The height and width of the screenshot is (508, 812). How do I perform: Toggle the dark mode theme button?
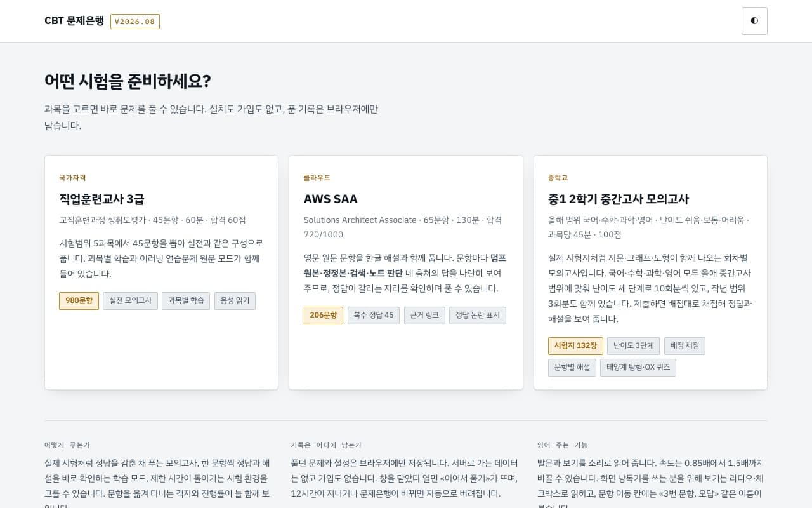pyautogui.click(x=754, y=21)
